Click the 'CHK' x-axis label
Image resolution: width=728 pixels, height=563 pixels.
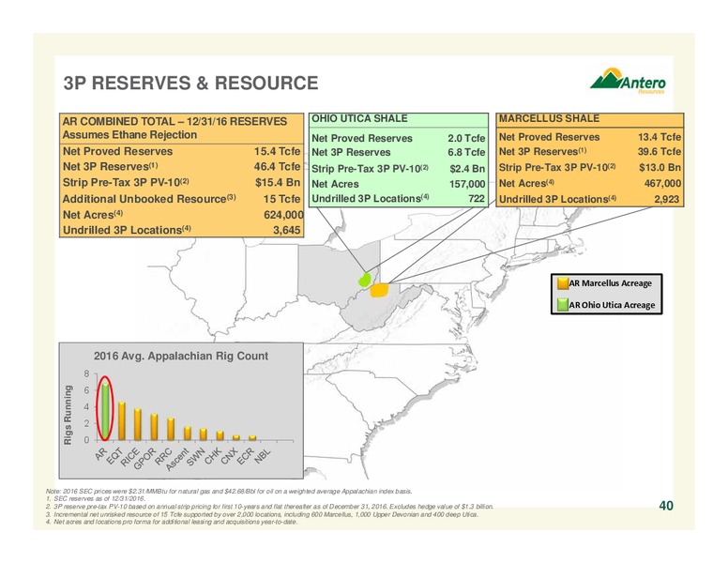tap(212, 456)
